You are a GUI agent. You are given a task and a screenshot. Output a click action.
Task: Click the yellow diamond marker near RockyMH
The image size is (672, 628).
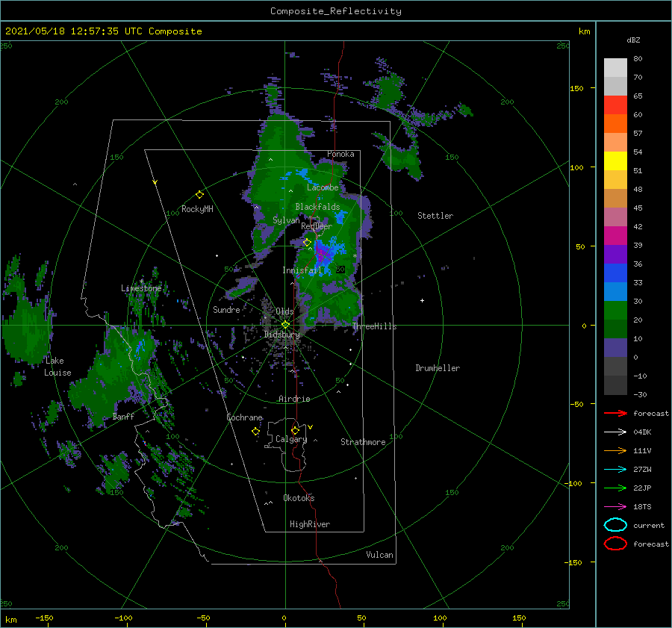199,195
